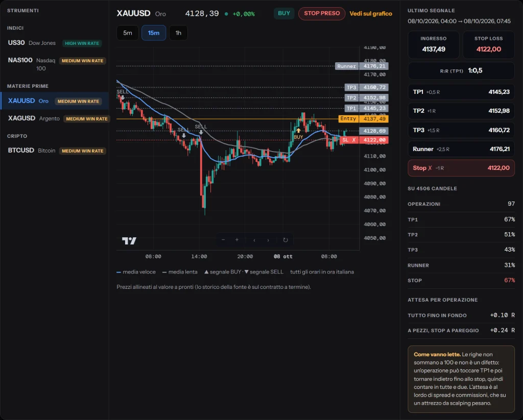Click the STOP PRESO status pill
The width and height of the screenshot is (523, 420).
[x=322, y=14]
